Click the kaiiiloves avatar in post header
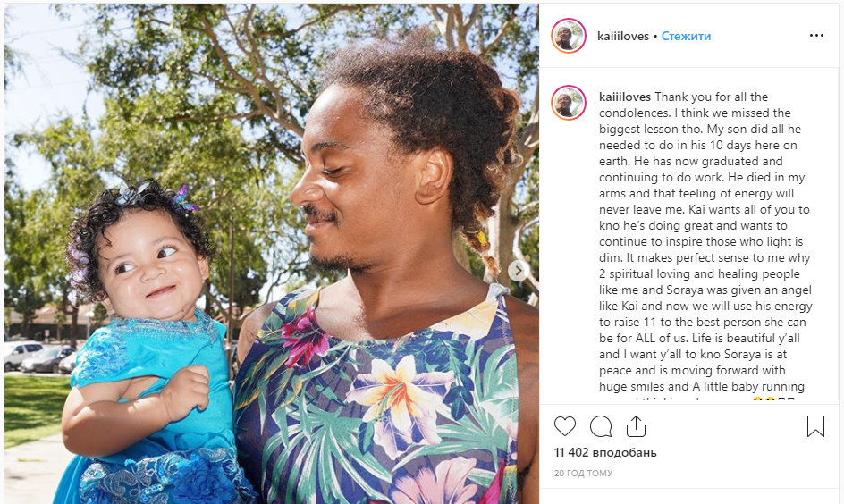The height and width of the screenshot is (504, 844). pos(569,36)
